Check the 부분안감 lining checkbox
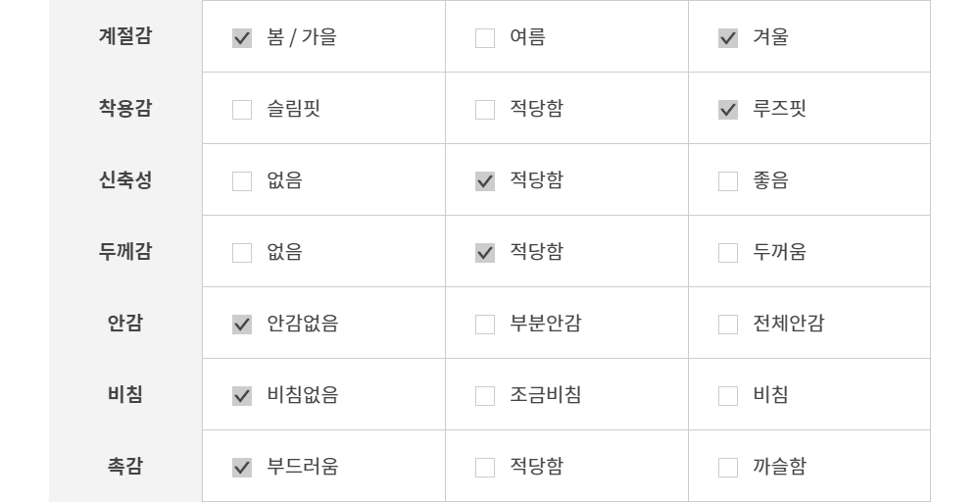 click(x=485, y=326)
